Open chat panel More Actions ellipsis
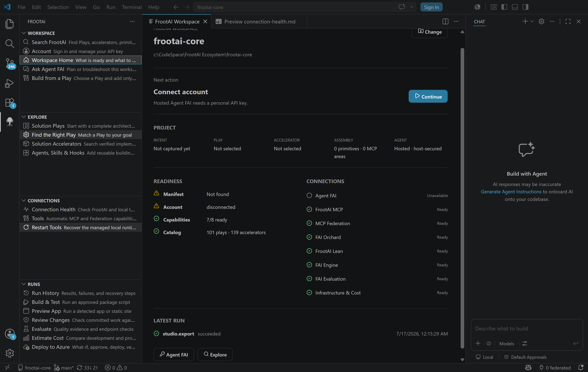 click(x=552, y=21)
